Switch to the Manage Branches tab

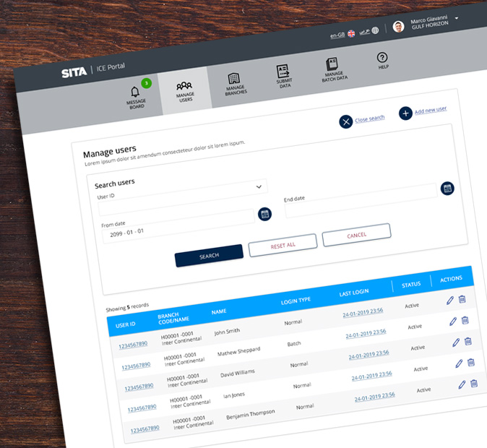(234, 82)
